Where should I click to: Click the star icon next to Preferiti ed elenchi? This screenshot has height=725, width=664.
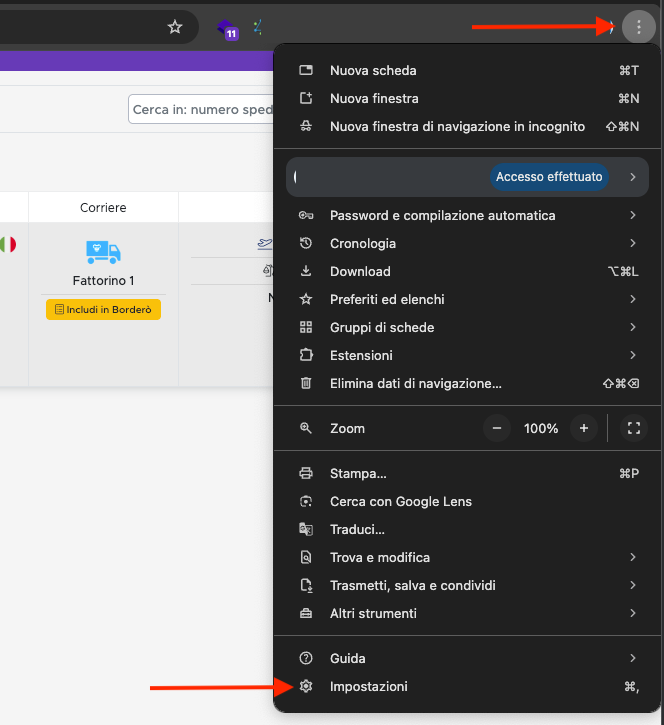[306, 299]
